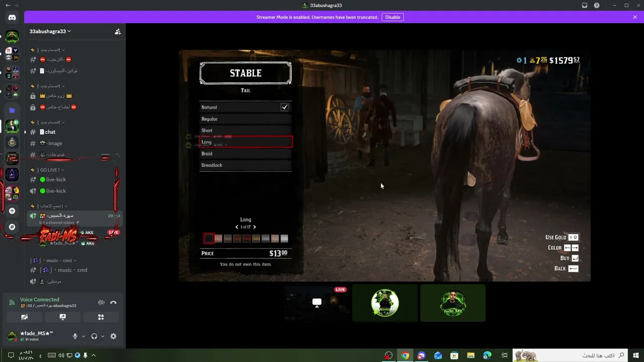Select the Regular tail option
Image resolution: width=644 pixels, height=362 pixels.
point(246,119)
